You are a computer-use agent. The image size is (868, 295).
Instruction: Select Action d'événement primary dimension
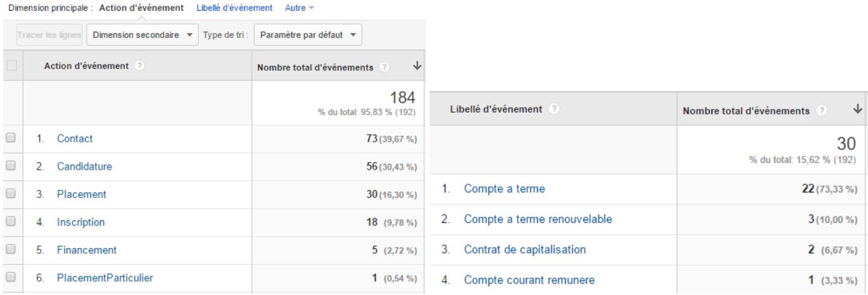(x=141, y=8)
